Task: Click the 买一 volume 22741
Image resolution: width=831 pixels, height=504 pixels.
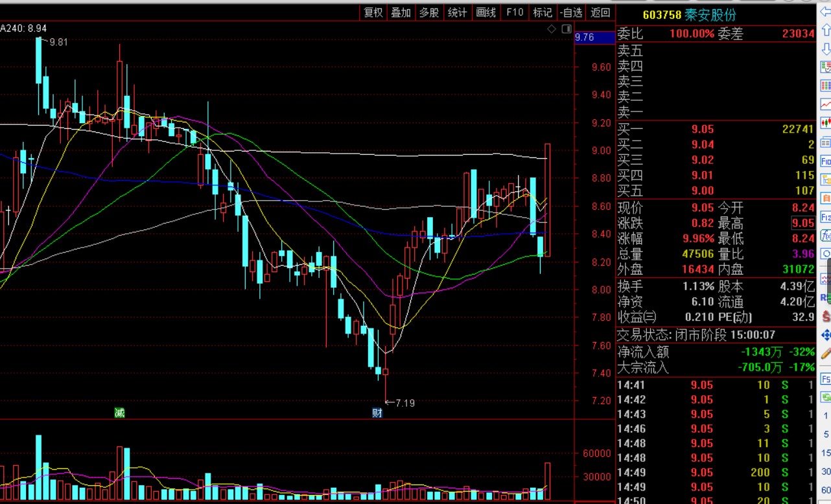Action: tap(798, 129)
